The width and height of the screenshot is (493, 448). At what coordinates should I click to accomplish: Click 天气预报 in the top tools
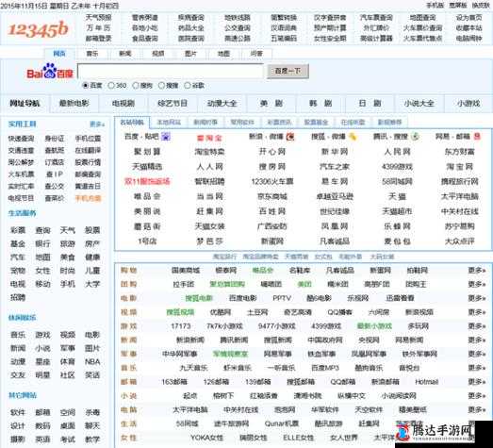click(98, 18)
